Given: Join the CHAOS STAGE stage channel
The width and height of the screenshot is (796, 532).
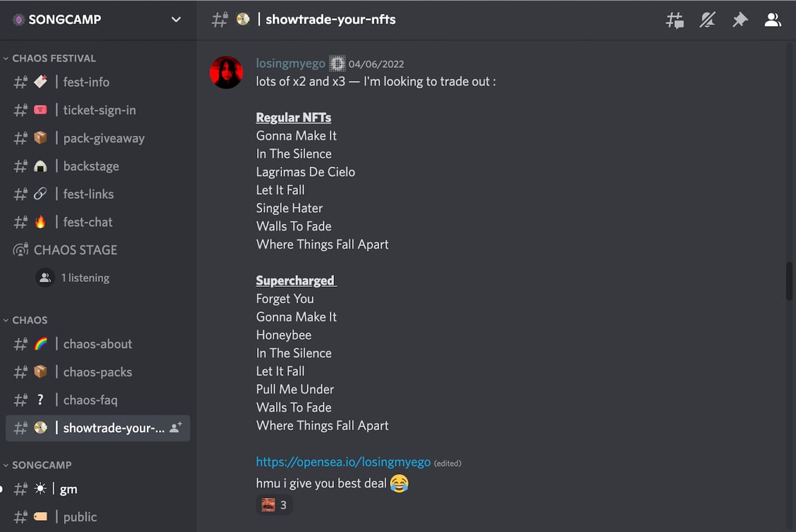Looking at the screenshot, I should point(75,250).
